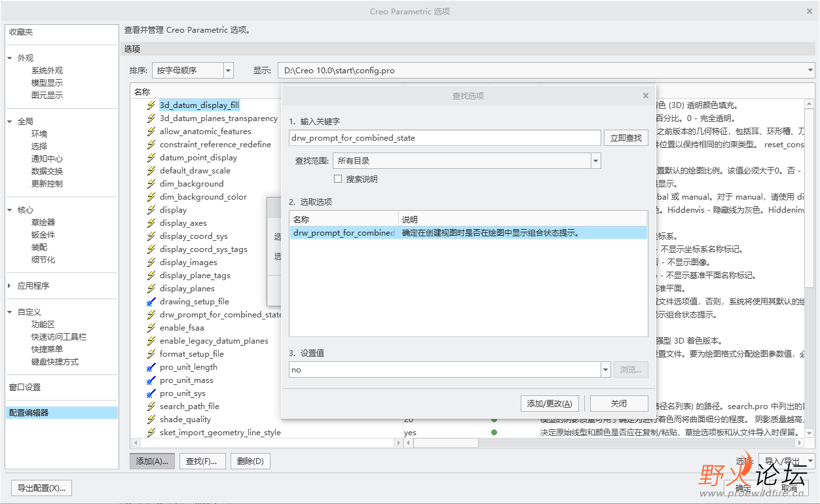Click the 导出配置(X)... button

click(x=41, y=488)
